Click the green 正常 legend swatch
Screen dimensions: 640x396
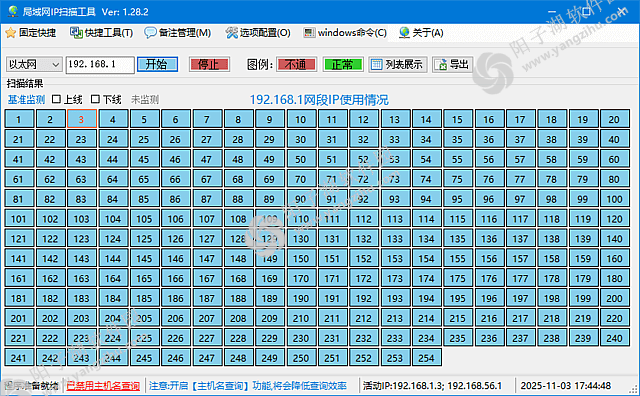(x=343, y=65)
